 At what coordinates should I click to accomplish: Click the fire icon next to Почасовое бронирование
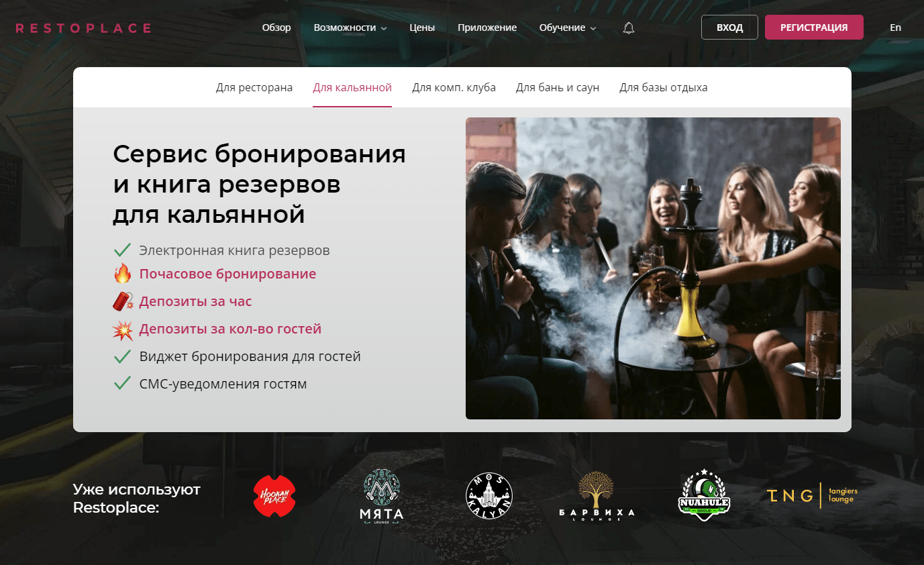(x=122, y=273)
